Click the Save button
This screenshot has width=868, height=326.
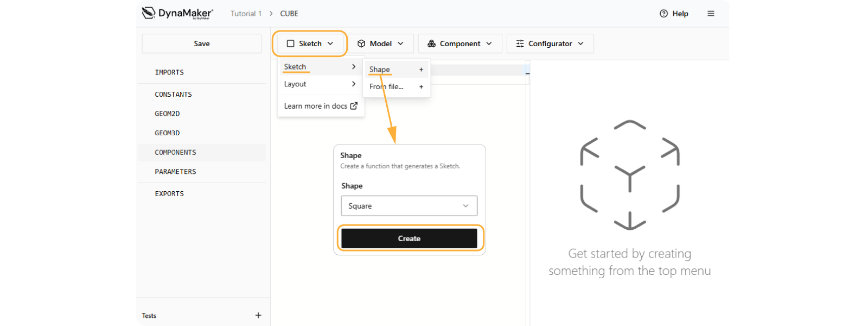(x=202, y=43)
